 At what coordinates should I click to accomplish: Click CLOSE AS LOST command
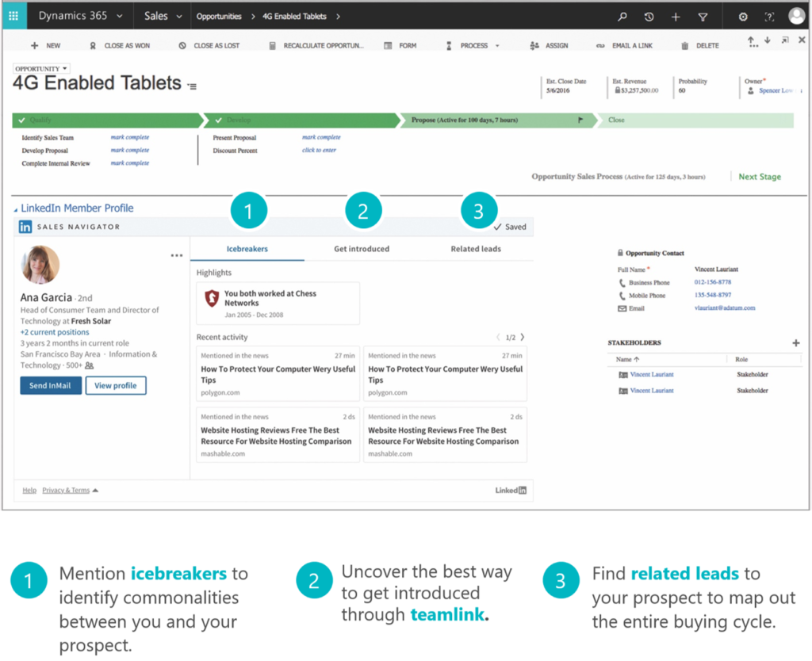[x=209, y=45]
